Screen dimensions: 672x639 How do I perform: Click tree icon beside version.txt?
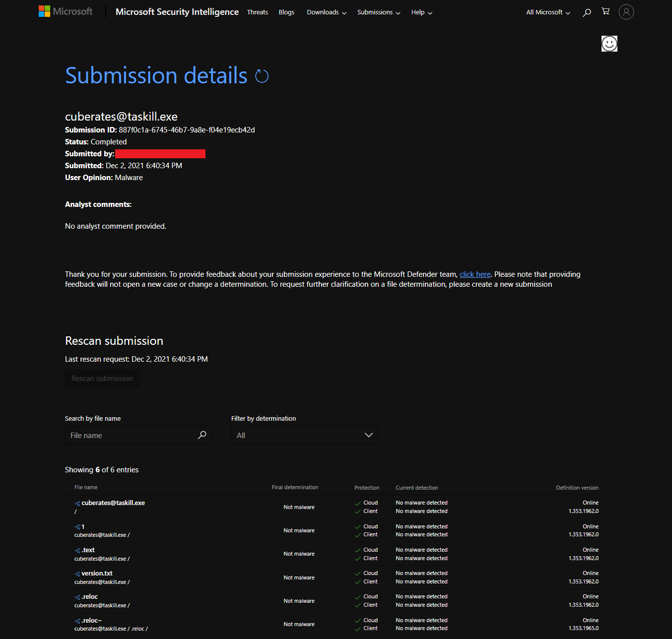pyautogui.click(x=77, y=574)
